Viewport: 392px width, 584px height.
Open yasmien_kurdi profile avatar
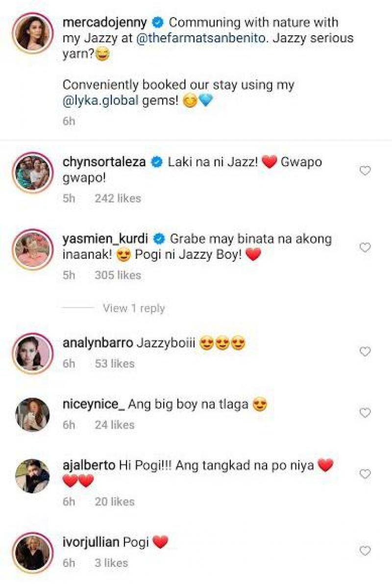point(32,249)
